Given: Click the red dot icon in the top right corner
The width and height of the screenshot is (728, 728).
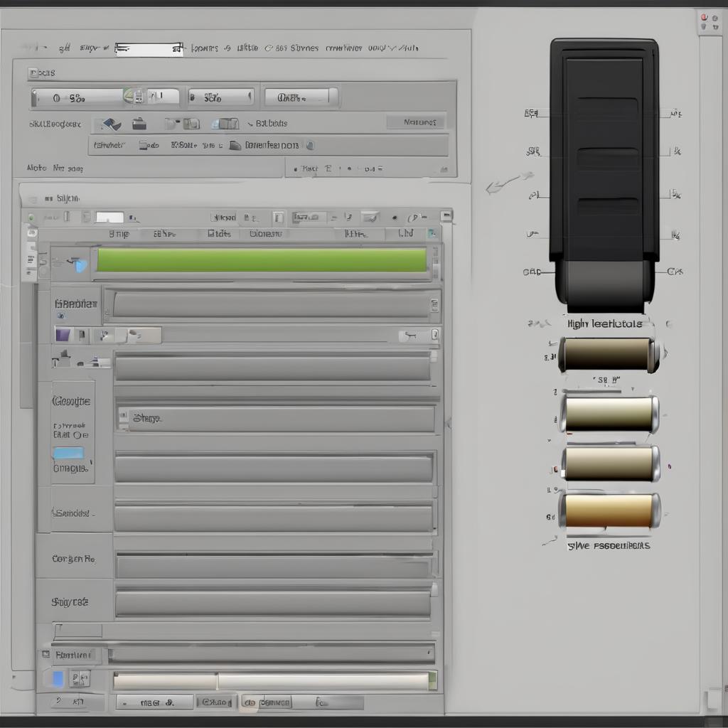Looking at the screenshot, I should tap(704, 17).
